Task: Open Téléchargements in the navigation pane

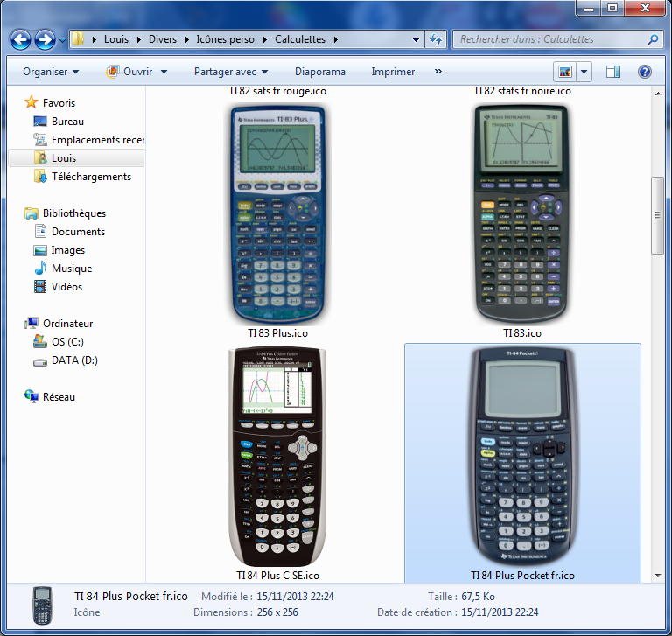Action: (82, 177)
